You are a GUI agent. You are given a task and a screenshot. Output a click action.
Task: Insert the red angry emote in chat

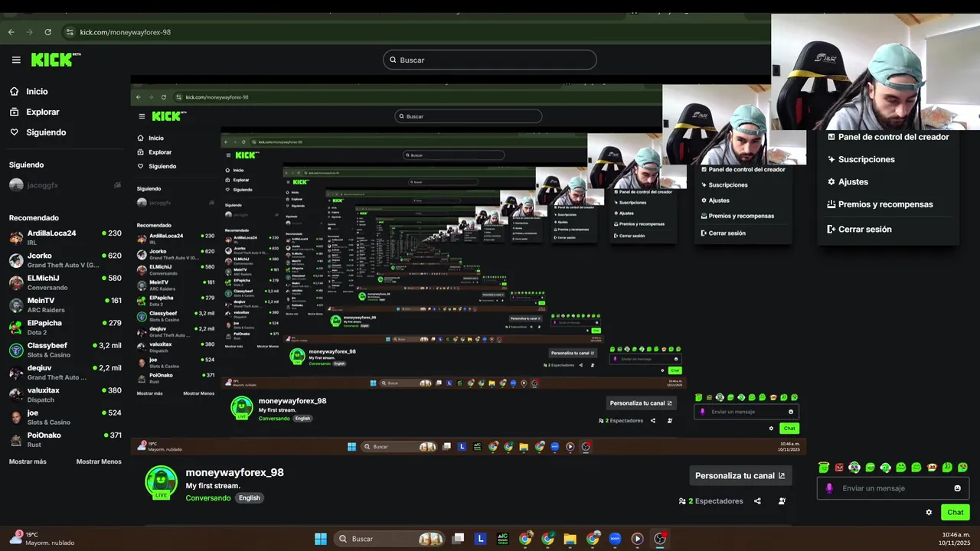pyautogui.click(x=839, y=467)
